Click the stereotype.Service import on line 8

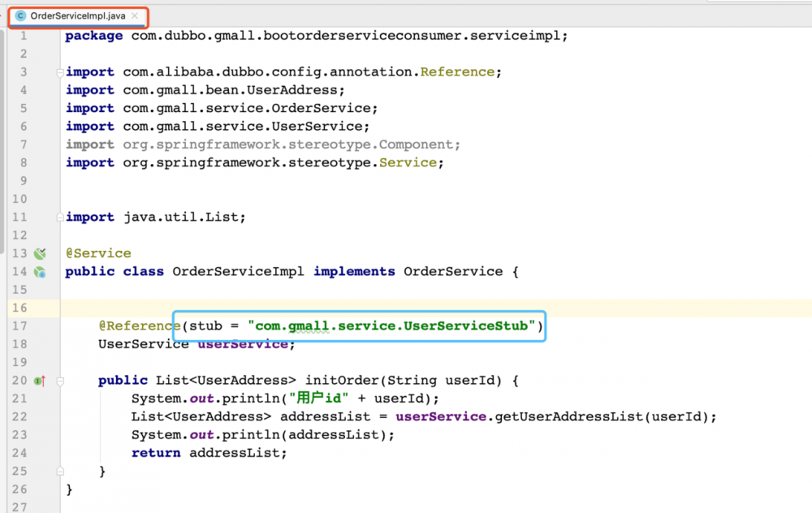click(279, 162)
